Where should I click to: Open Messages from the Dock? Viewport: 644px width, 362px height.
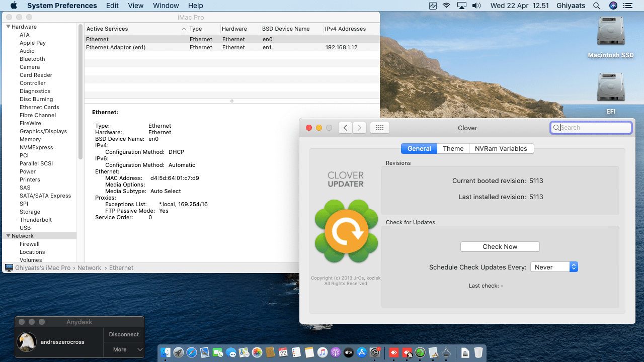231,353
